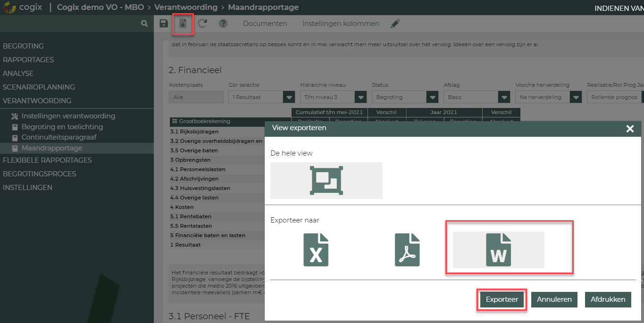The width and height of the screenshot is (644, 323).
Task: Open Instellingen kolommen in toolbar
Action: pyautogui.click(x=341, y=24)
